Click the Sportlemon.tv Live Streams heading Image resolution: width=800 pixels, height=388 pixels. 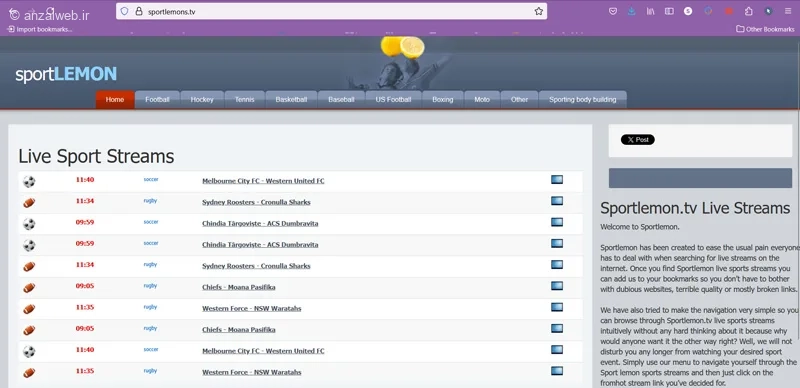point(695,208)
